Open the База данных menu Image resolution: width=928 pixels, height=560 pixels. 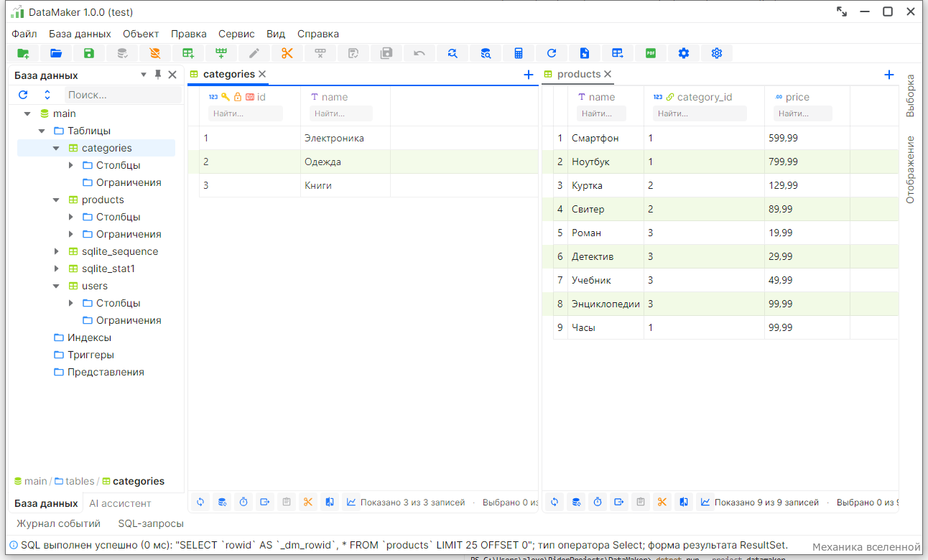click(80, 34)
